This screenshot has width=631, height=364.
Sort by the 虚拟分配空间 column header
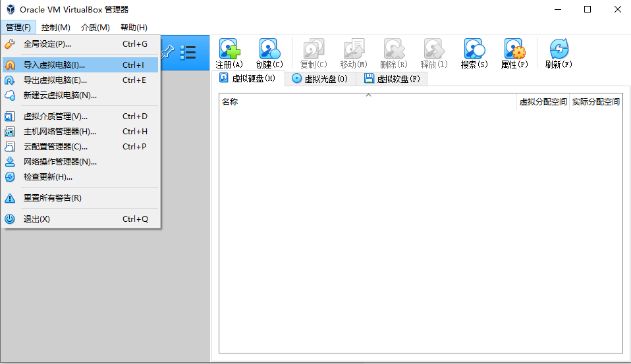[x=543, y=102]
